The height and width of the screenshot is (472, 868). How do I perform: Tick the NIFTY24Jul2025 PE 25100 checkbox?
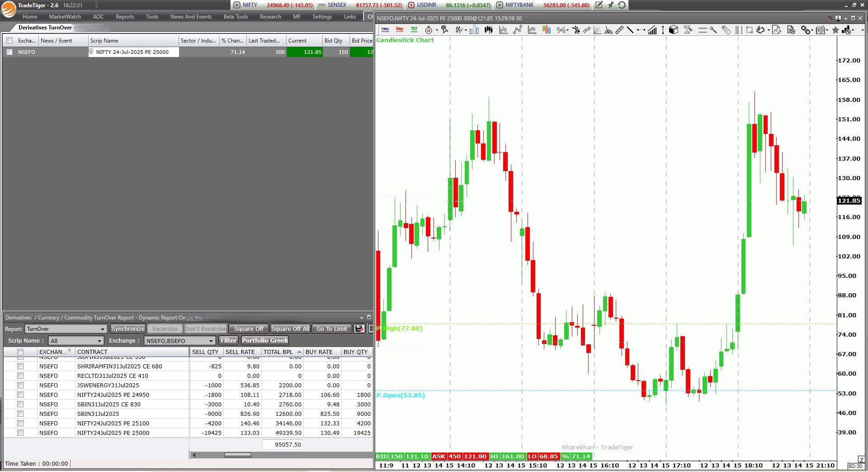[20, 423]
